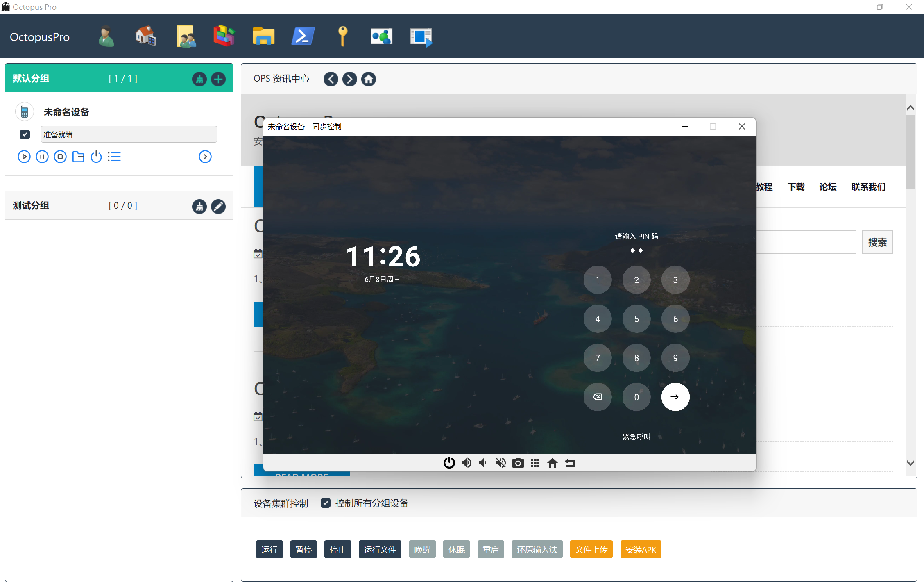Viewport: 924px width, 587px height.
Task: Take a screenshot with the camera icon
Action: [518, 463]
